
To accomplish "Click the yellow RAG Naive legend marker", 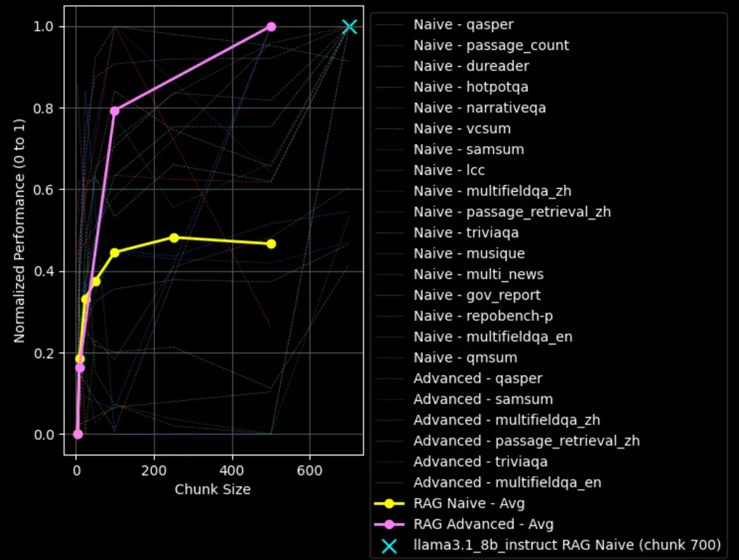I will click(390, 504).
